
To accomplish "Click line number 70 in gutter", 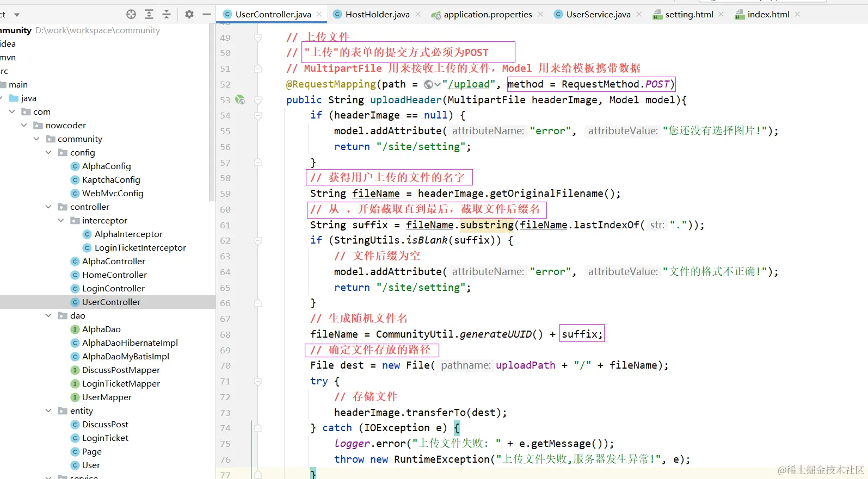I will pos(225,365).
